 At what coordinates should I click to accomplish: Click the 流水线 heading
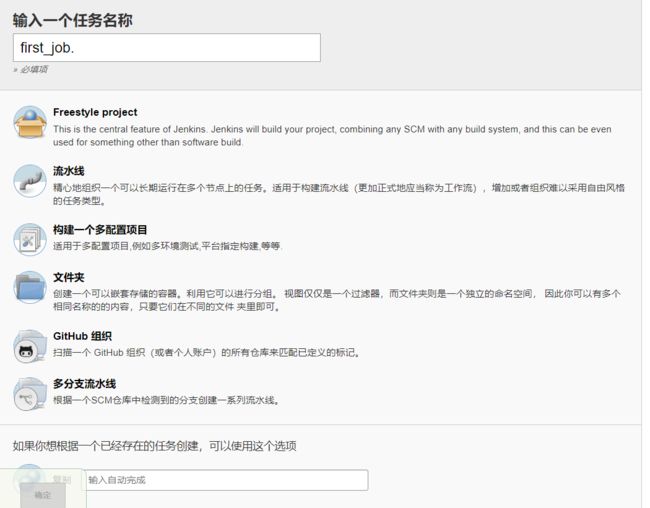coord(69,171)
